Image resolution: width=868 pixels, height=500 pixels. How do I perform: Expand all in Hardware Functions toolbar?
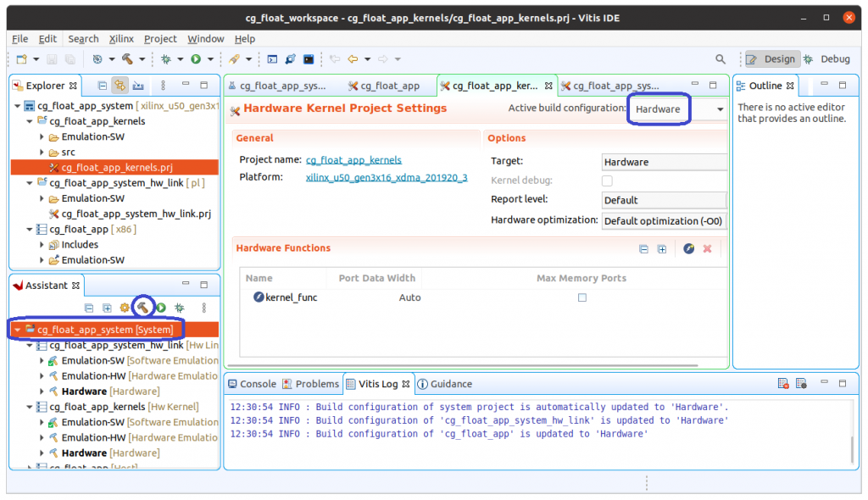[662, 250]
